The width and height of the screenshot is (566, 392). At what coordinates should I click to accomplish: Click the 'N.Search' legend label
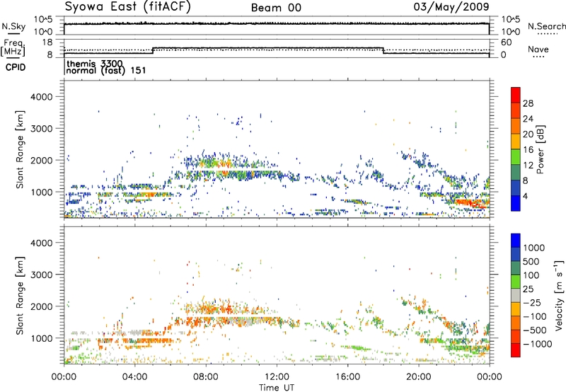click(546, 26)
